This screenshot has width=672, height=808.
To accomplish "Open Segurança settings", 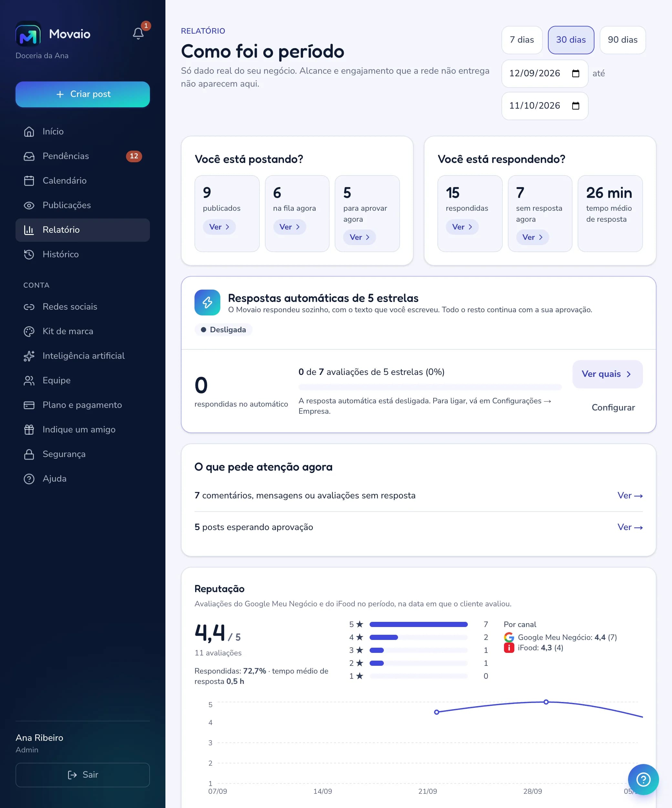I will [x=83, y=455].
